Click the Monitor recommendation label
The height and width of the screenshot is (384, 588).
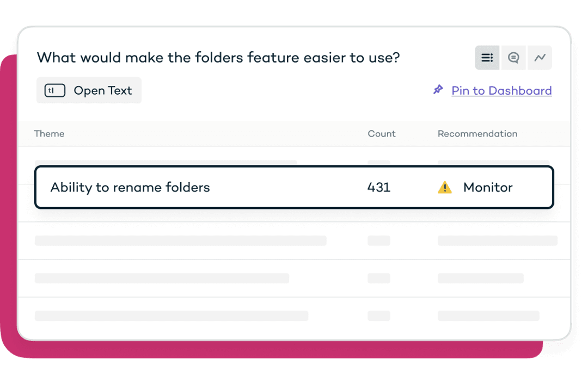pos(488,187)
